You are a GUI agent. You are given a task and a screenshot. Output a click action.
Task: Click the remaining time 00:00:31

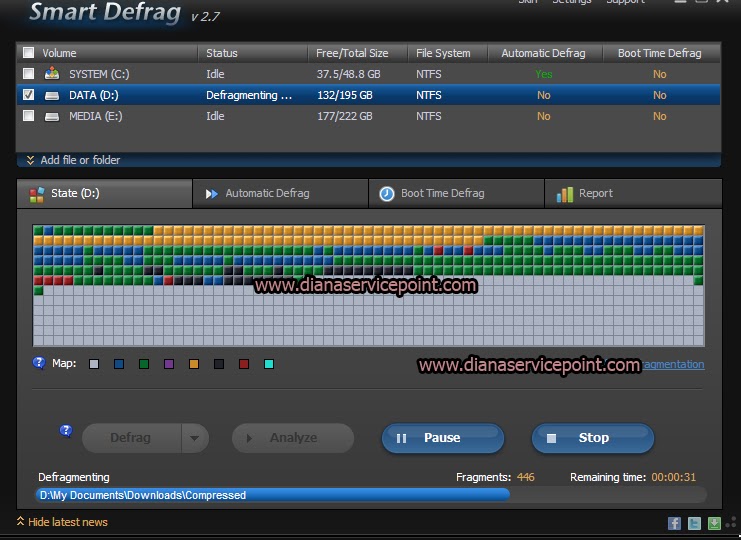coord(673,477)
